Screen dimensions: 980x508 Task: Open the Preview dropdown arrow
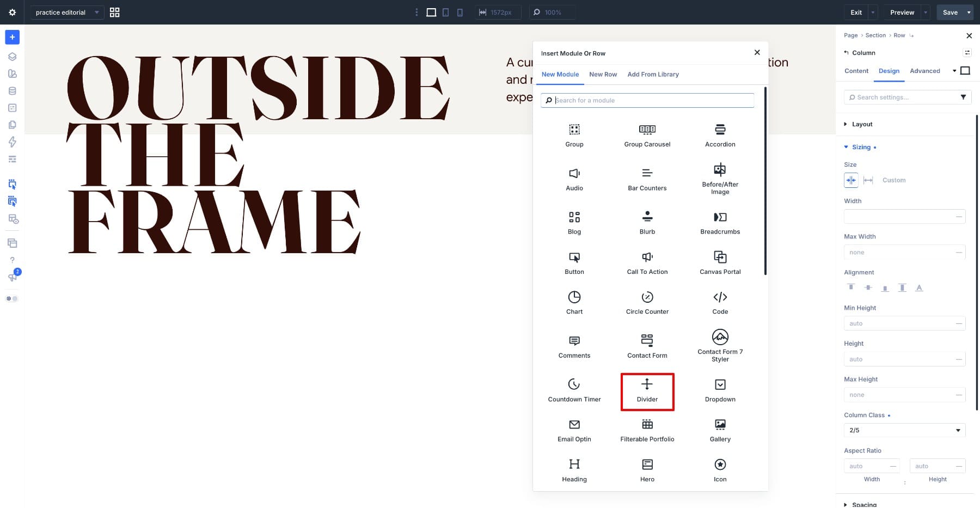pyautogui.click(x=926, y=12)
